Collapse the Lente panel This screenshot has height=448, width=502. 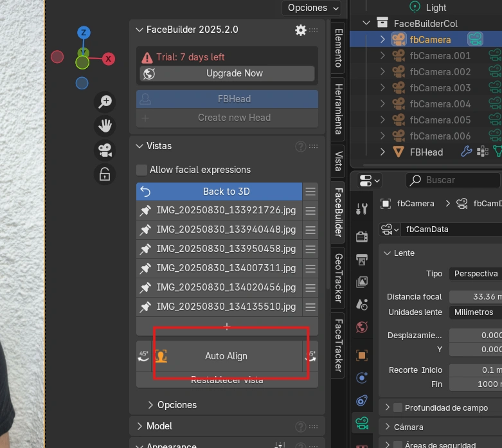387,253
